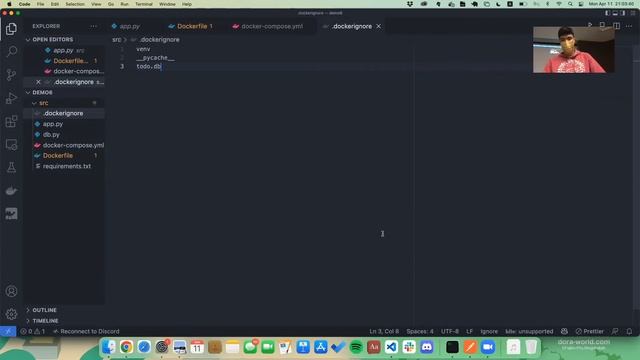Open the Extensions view

[11, 121]
